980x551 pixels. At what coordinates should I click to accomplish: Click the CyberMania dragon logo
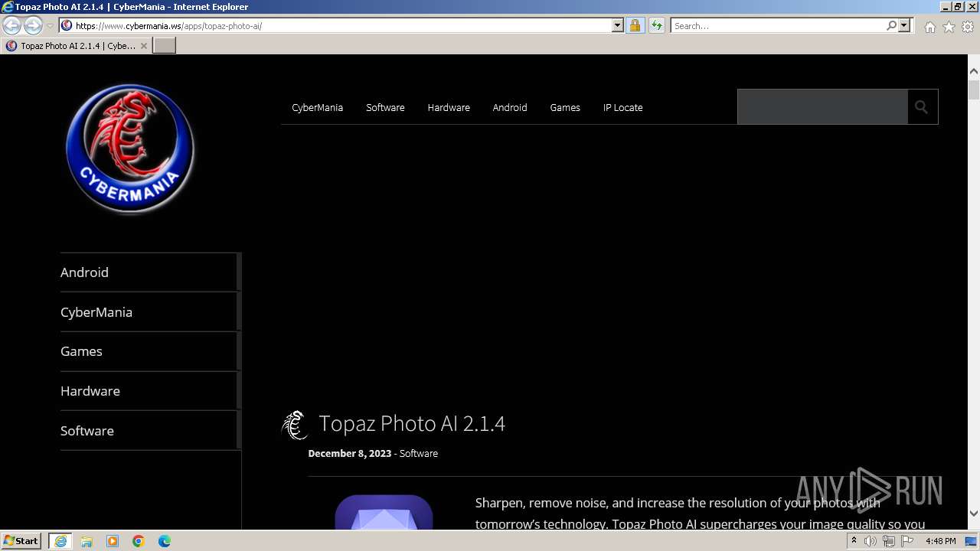tap(130, 148)
